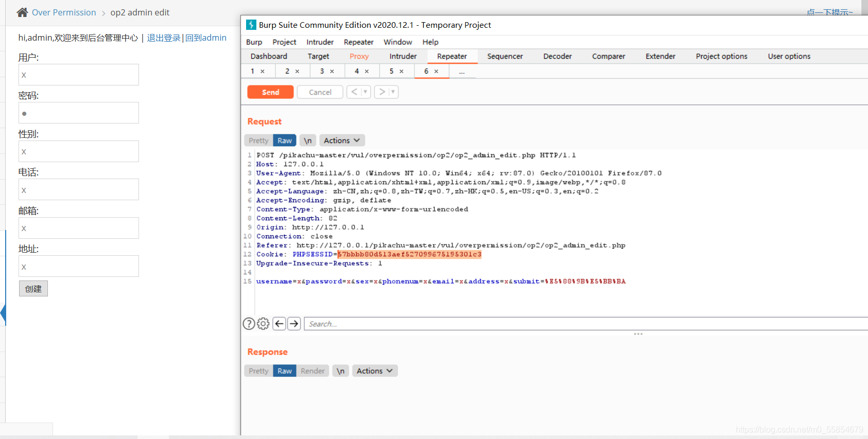Open the Request Actions dropdown
The image size is (868, 439).
pyautogui.click(x=342, y=141)
